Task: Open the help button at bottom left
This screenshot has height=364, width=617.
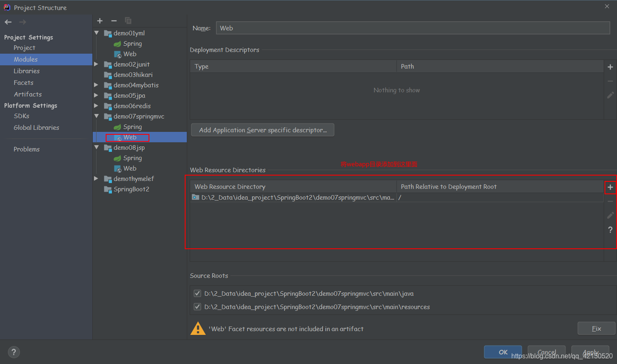Action: 14,352
